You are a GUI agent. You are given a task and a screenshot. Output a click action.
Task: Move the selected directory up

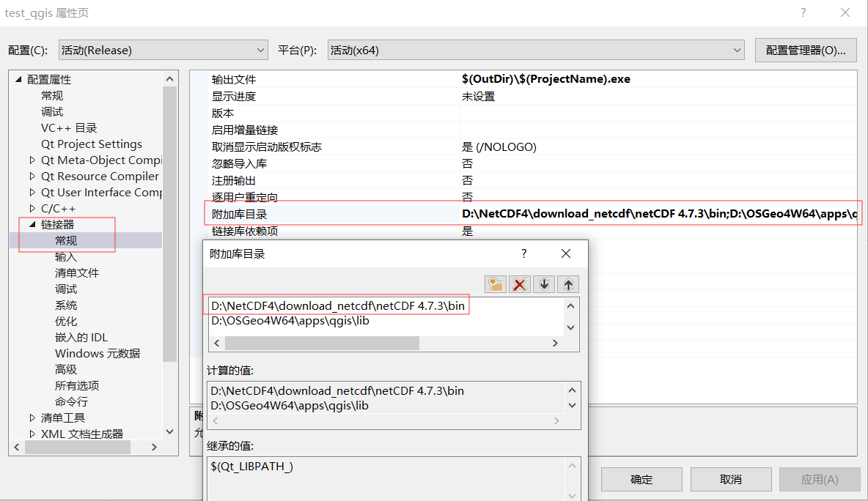point(567,284)
